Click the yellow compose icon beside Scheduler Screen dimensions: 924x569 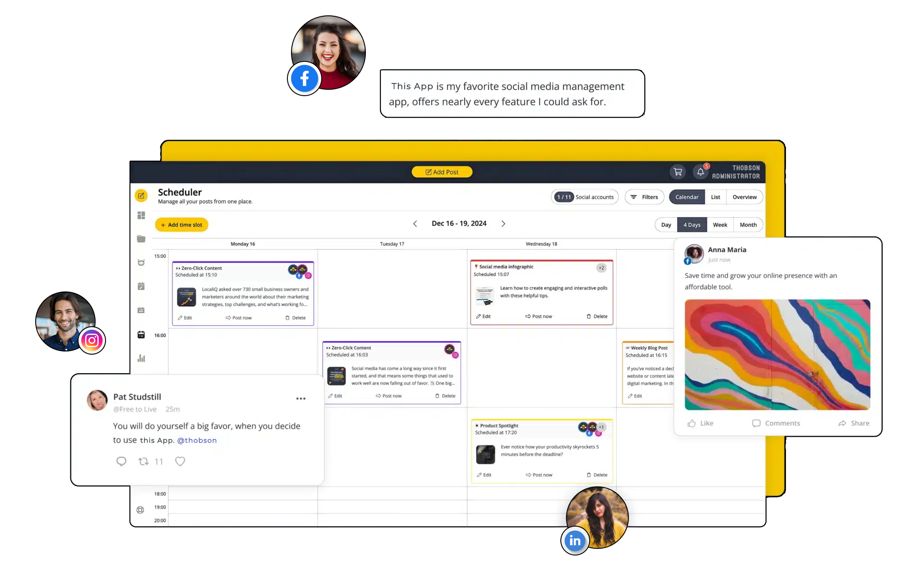tap(141, 195)
